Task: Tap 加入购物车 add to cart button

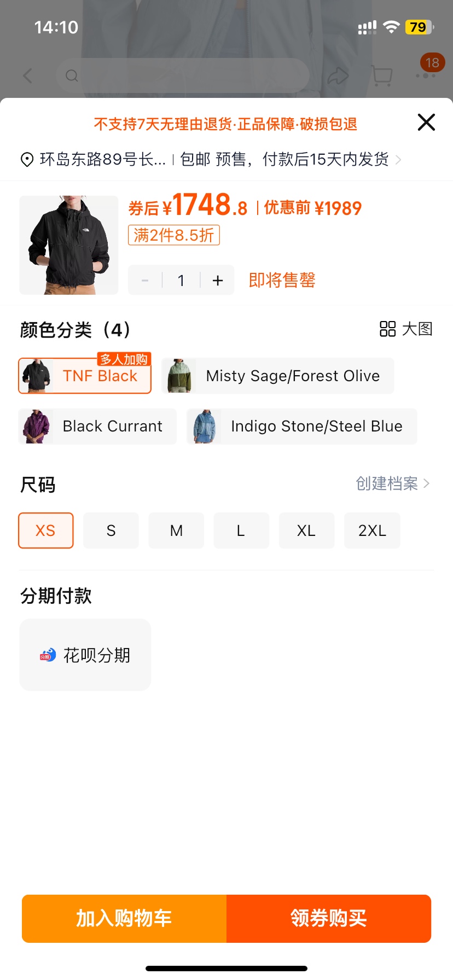Action: (x=124, y=919)
